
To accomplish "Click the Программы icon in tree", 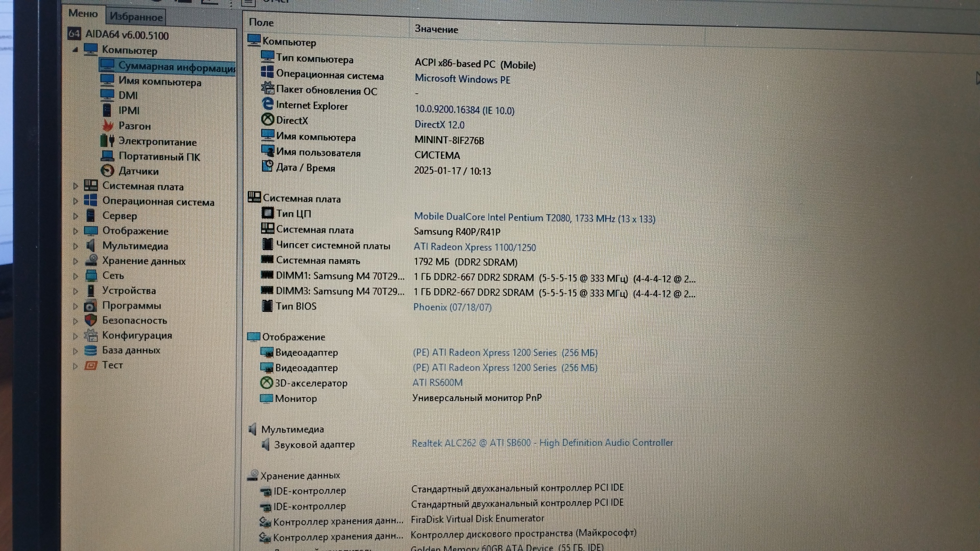I will pos(91,306).
